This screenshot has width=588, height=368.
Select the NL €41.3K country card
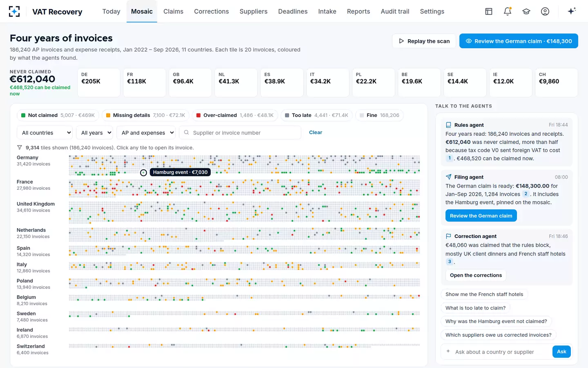coord(236,83)
